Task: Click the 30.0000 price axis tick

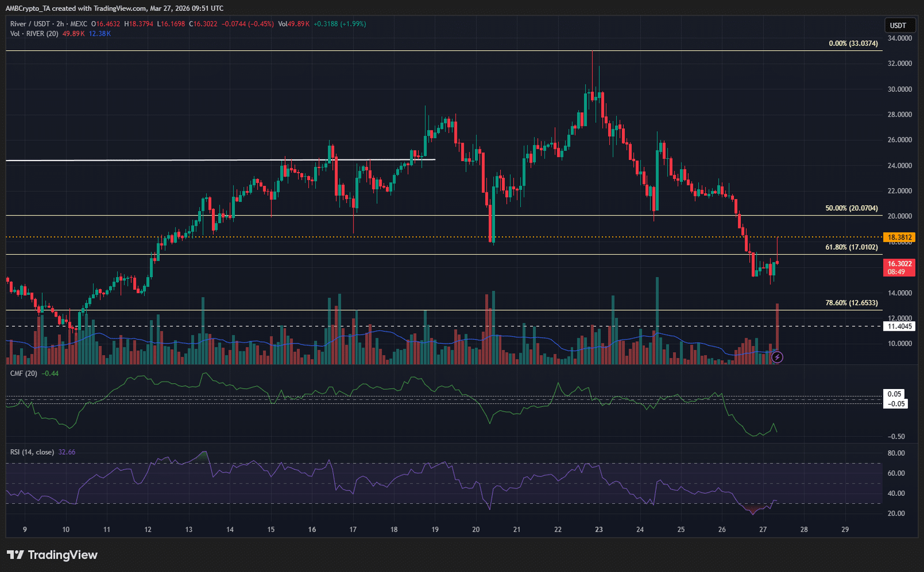Action: point(900,89)
